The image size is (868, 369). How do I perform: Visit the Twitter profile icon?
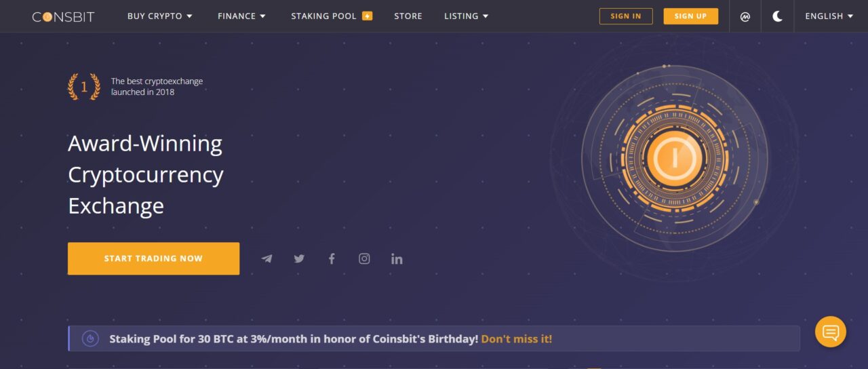[299, 258]
